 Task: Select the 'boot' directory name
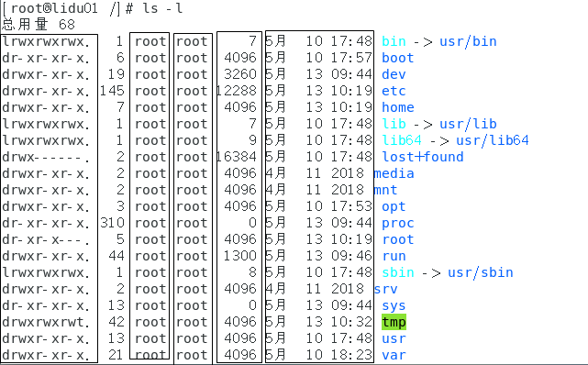pos(398,58)
